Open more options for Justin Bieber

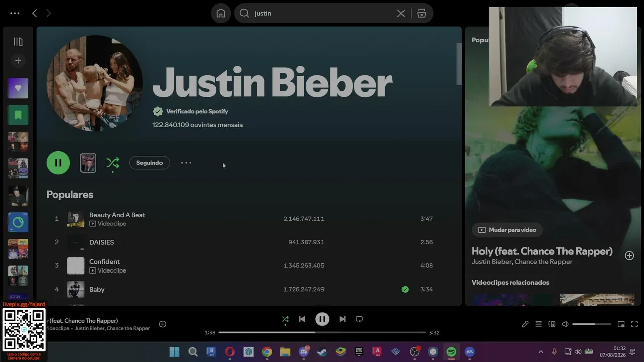click(186, 163)
